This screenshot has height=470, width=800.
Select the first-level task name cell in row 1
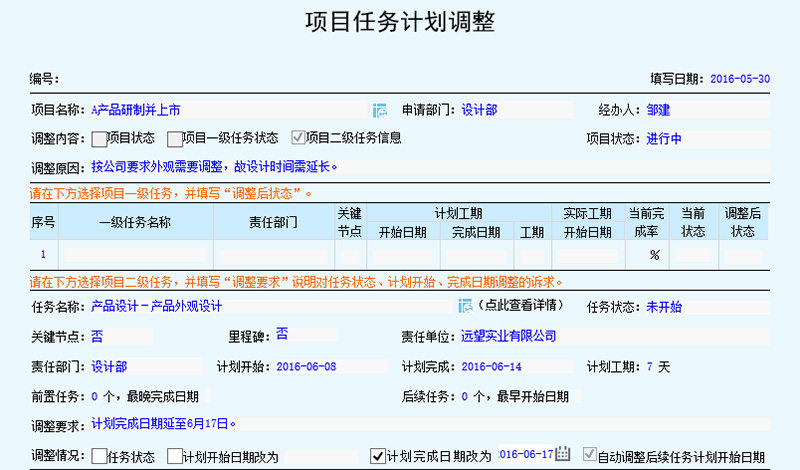135,255
